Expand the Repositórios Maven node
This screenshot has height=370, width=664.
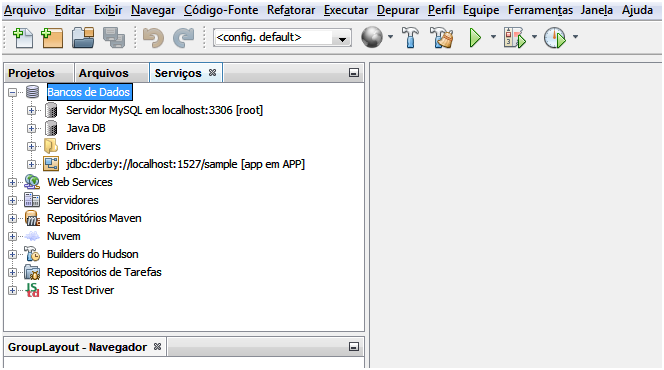pyautogui.click(x=13, y=218)
